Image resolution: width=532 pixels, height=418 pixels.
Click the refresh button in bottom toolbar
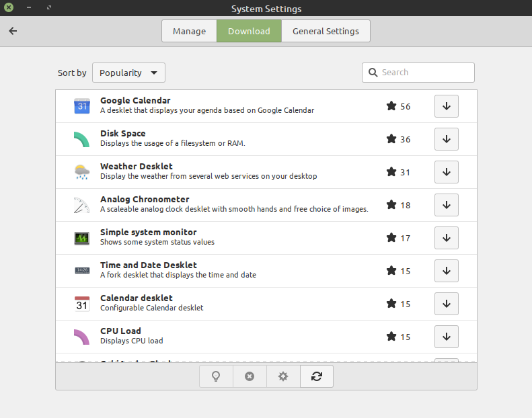(x=317, y=377)
